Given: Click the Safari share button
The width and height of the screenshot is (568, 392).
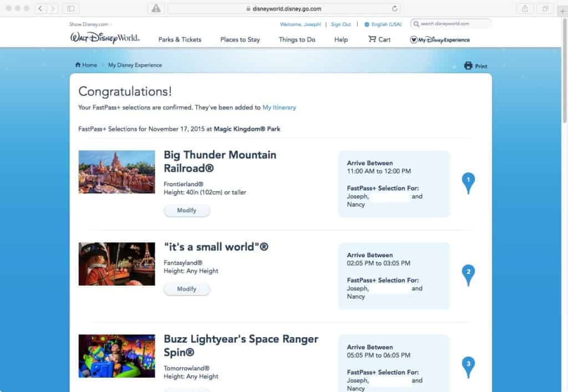Looking at the screenshot, I should 525,8.
